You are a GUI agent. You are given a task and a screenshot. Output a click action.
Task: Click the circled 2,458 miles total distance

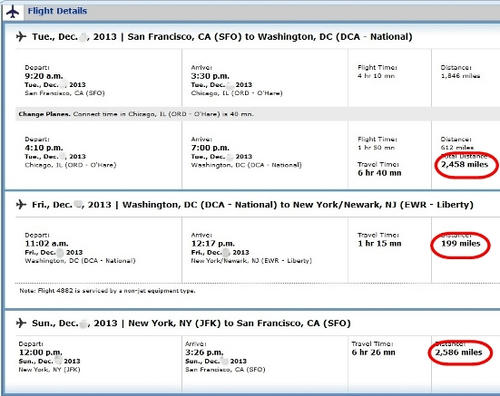[464, 164]
